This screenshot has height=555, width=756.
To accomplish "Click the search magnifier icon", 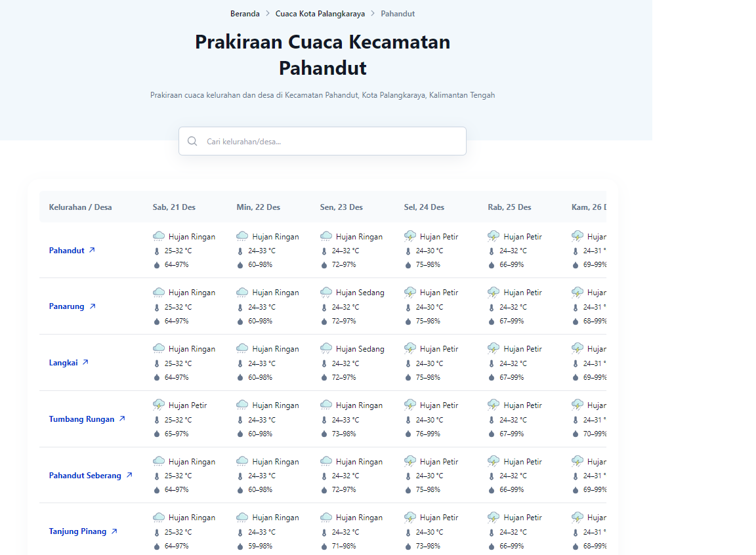I will pos(192,141).
